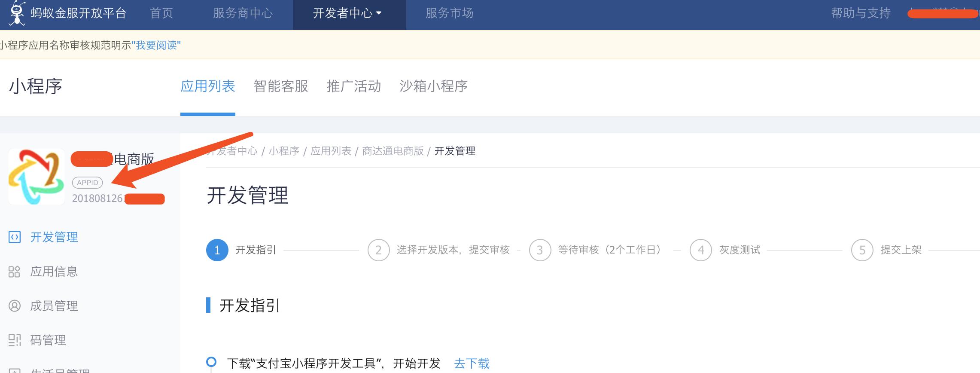Click the 去下载 download link
980x373 pixels.
pyautogui.click(x=472, y=364)
